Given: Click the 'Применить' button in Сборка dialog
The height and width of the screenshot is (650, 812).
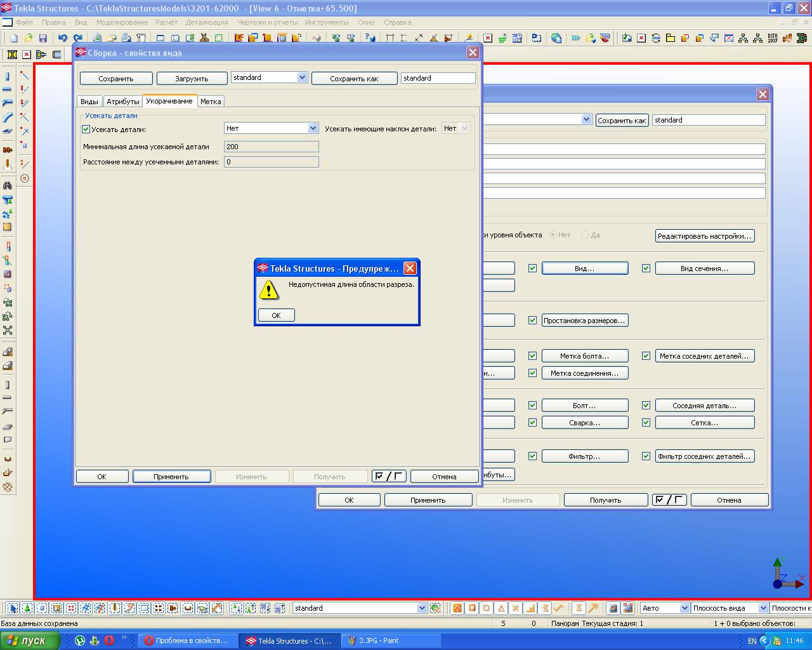Looking at the screenshot, I should click(171, 477).
